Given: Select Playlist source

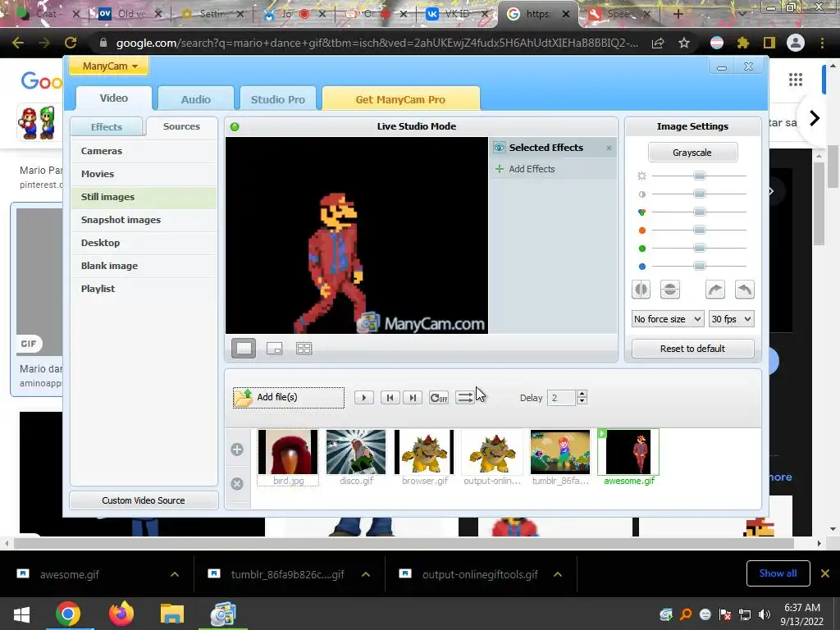Looking at the screenshot, I should click(144, 289).
